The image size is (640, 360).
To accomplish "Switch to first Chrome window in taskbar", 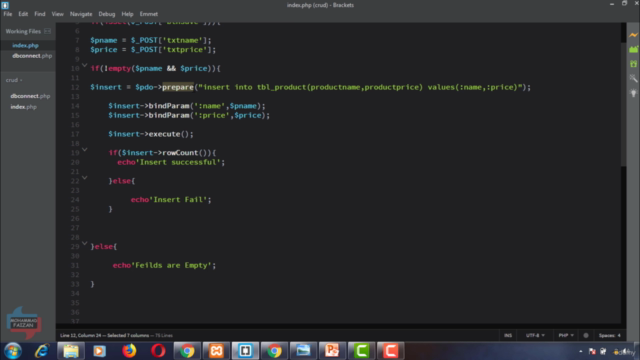I will pyautogui.click(x=187, y=351).
